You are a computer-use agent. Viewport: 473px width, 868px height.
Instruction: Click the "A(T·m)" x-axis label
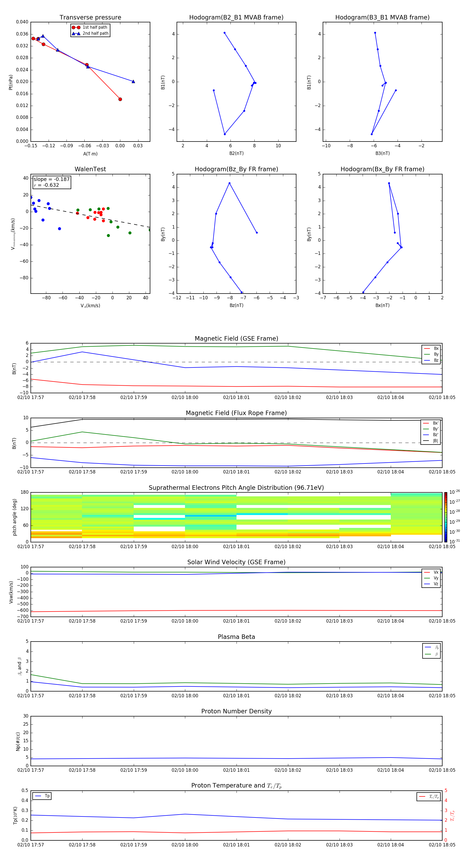pos(90,154)
